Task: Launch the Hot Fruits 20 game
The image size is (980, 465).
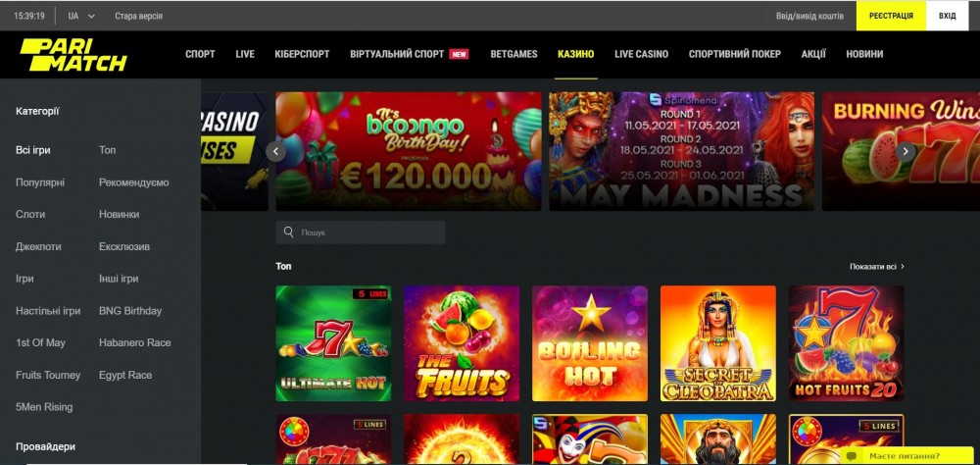Action: pos(847,343)
